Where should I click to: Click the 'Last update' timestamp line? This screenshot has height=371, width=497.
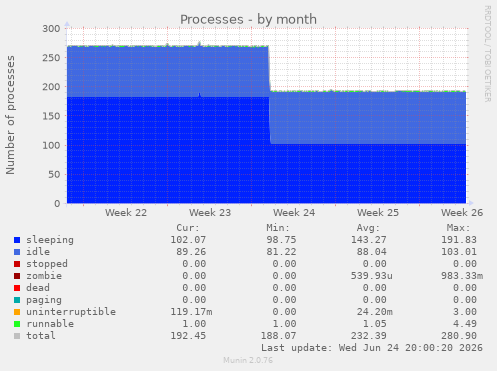[372, 348]
